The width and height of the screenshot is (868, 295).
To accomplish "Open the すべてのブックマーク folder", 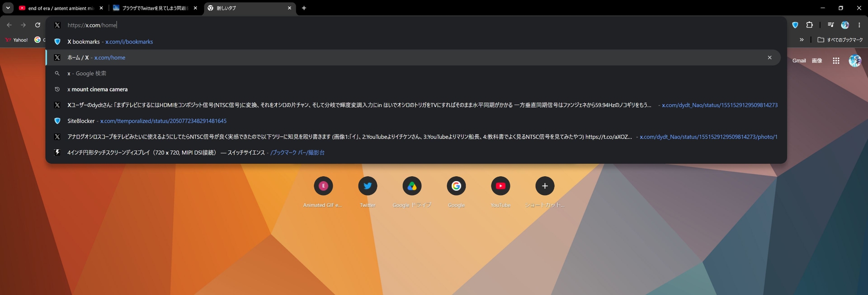I will pyautogui.click(x=840, y=40).
